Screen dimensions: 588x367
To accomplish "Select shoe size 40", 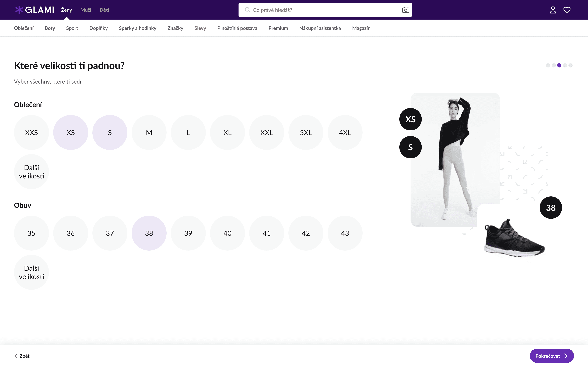I will (227, 233).
